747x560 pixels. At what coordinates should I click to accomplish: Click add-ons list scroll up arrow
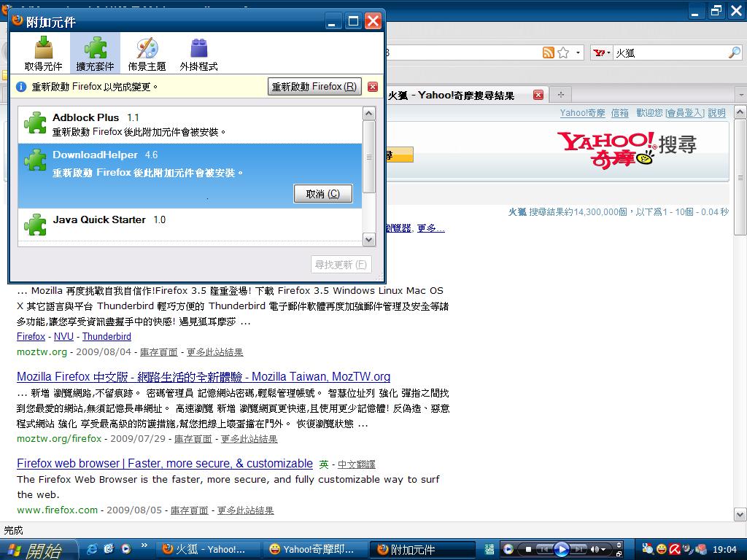pyautogui.click(x=368, y=113)
